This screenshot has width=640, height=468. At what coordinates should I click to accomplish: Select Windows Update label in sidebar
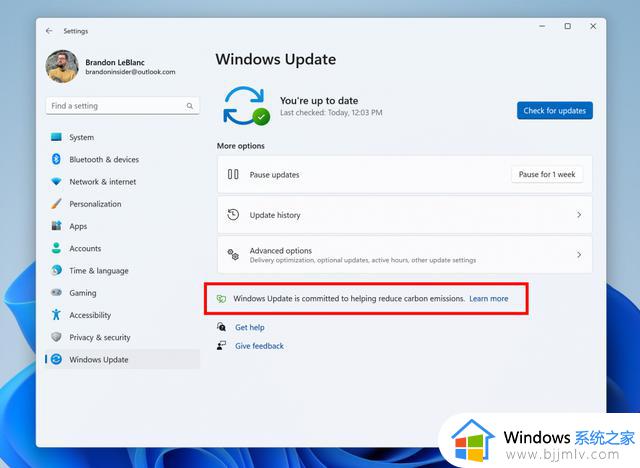[99, 359]
